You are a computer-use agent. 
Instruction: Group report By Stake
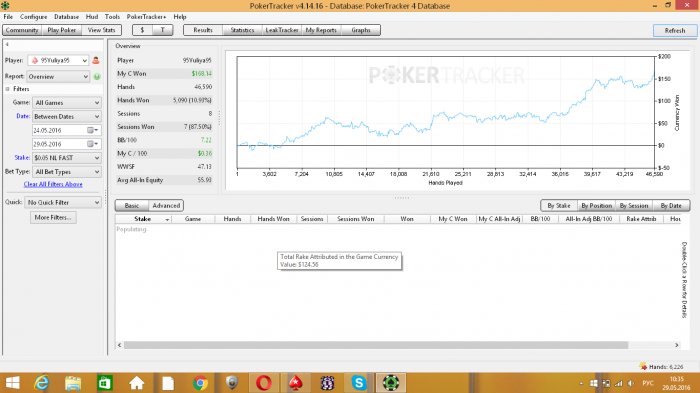(559, 205)
